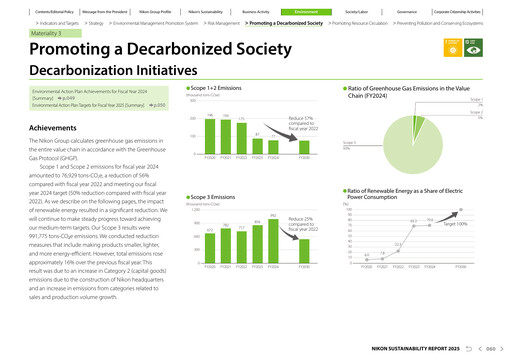Open Promoting Resource Circulation link
Viewport: 512px width, 362px height.
pos(358,23)
